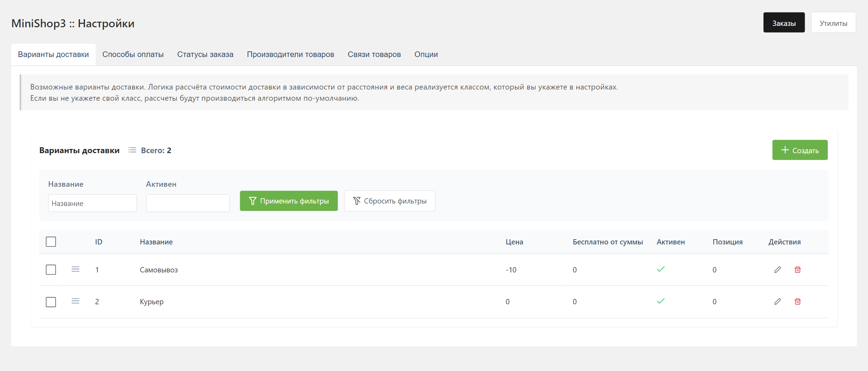This screenshot has height=371, width=868.
Task: Sort by the Цена column header
Action: (x=514, y=242)
